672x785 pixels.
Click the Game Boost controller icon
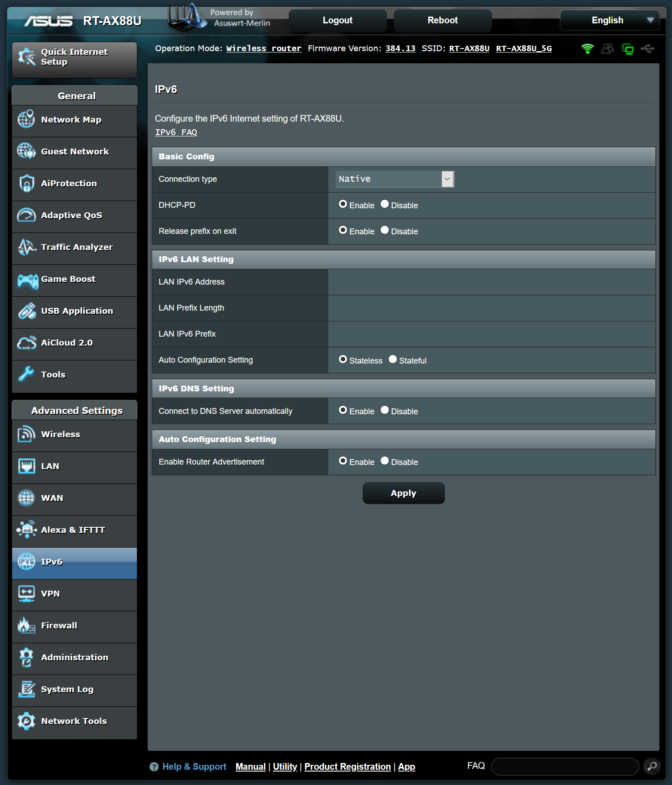click(28, 281)
